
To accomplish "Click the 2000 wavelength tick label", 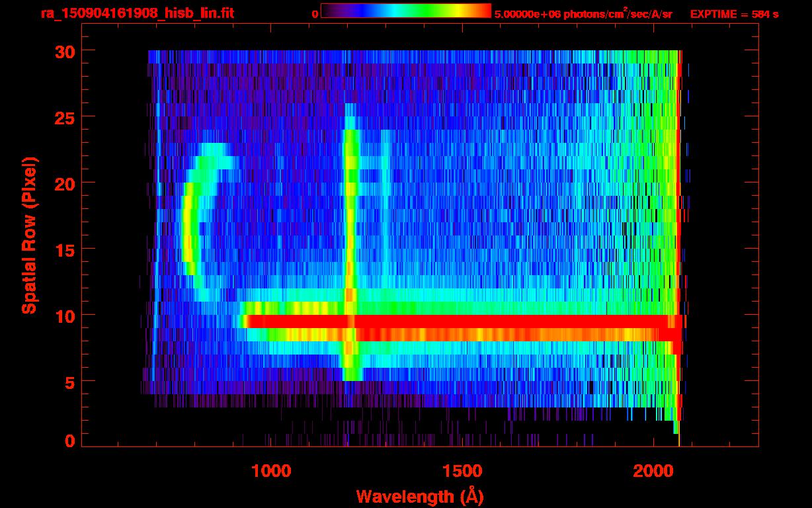I will 652,471.
